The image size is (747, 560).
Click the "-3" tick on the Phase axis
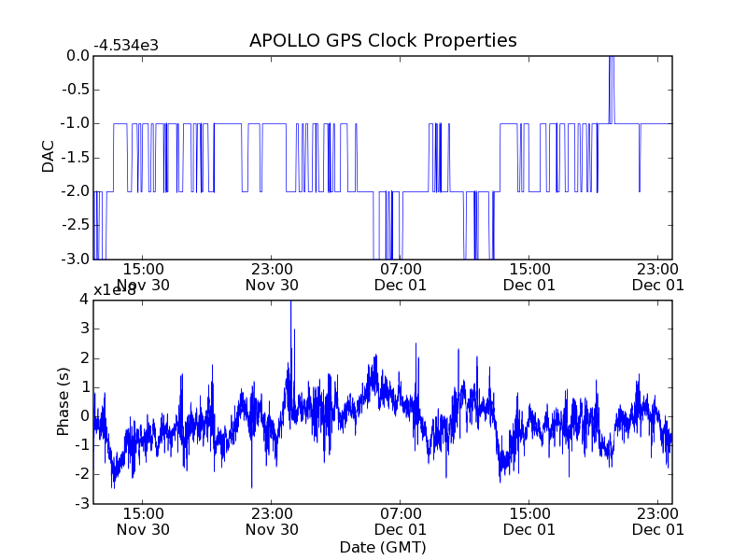[x=82, y=503]
